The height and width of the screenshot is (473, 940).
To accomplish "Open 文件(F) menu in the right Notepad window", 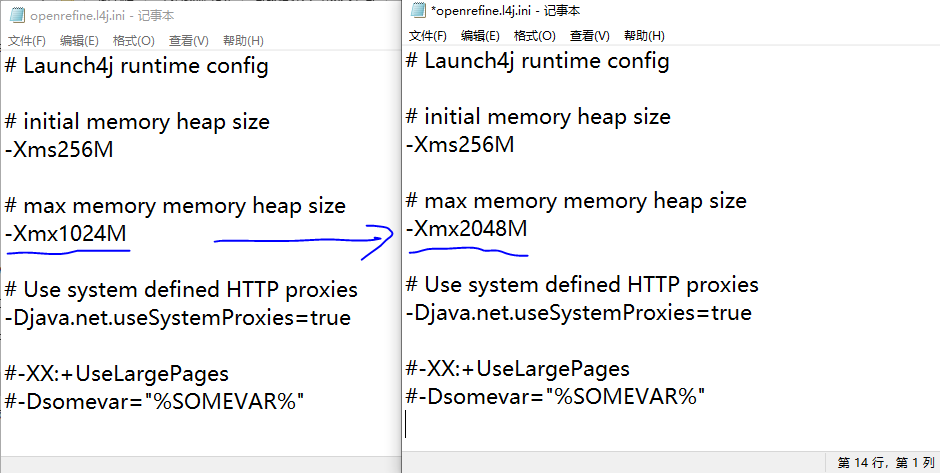I will (x=428, y=36).
